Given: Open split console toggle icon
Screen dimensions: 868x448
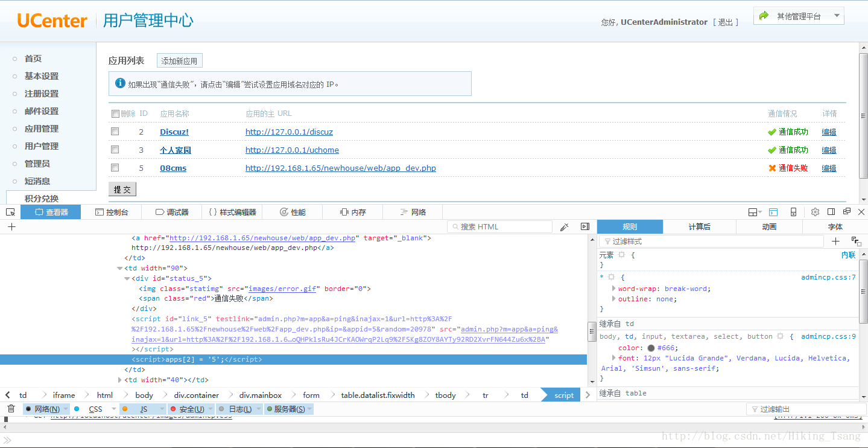Looking at the screenshot, I should [x=773, y=212].
